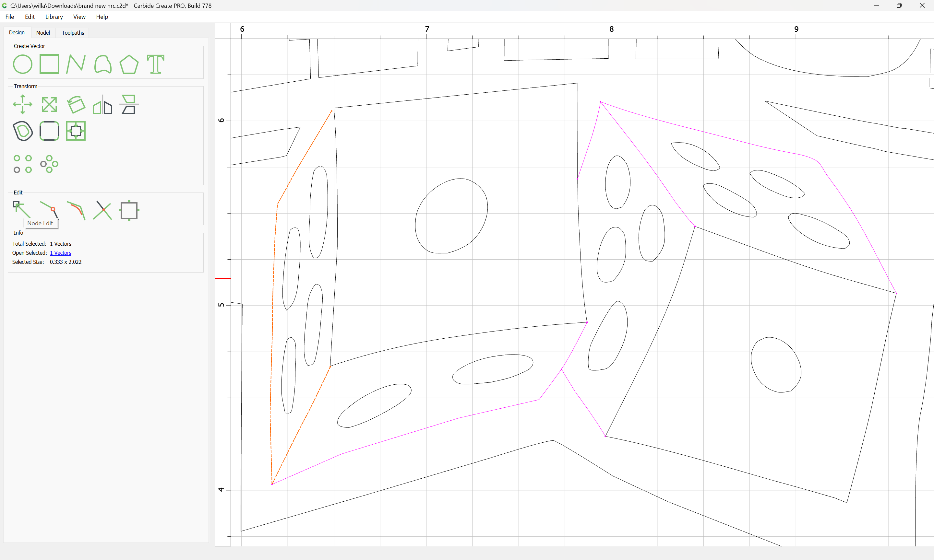Minimize the Carbide Create window

pyautogui.click(x=877, y=5)
